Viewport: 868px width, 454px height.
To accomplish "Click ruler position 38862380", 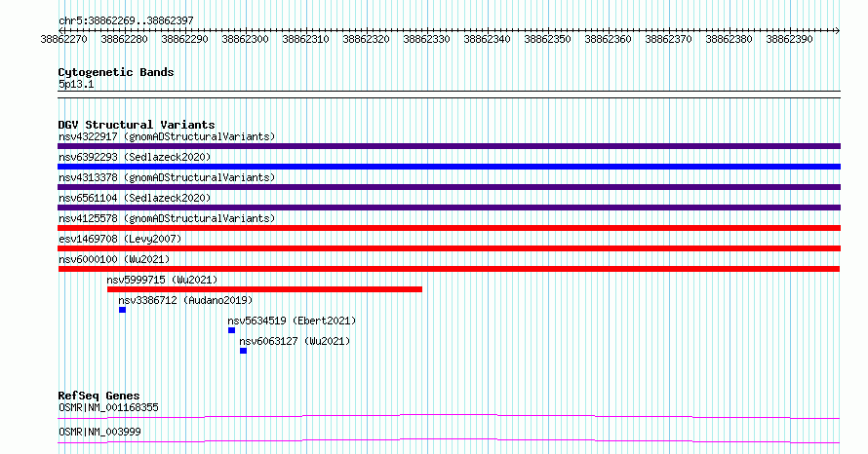I will pyautogui.click(x=729, y=39).
